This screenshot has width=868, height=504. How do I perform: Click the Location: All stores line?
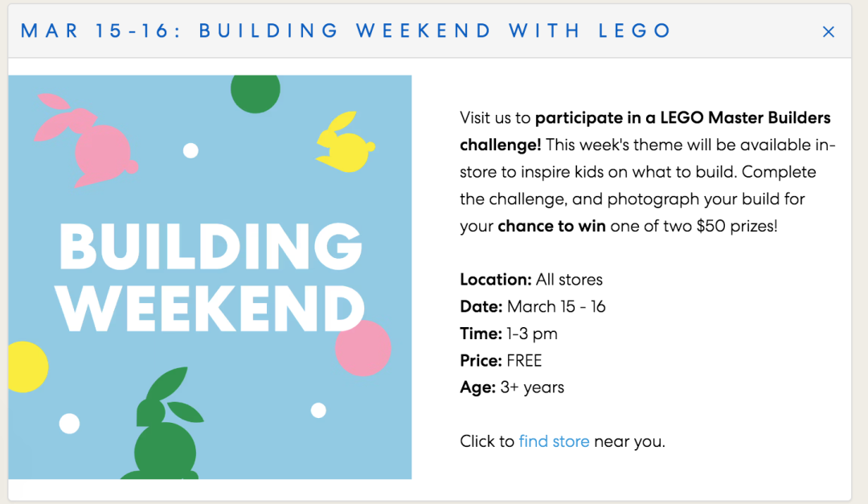coord(531,280)
